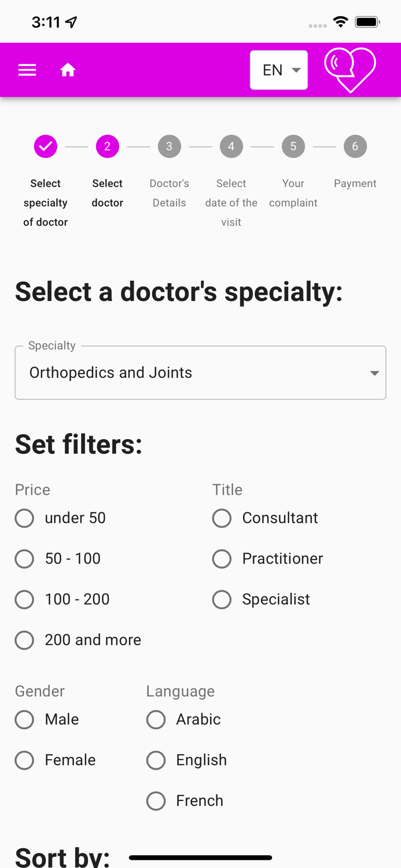Click the 'Select doctor' step label
Viewport: 401px width, 868px height.
point(107,193)
